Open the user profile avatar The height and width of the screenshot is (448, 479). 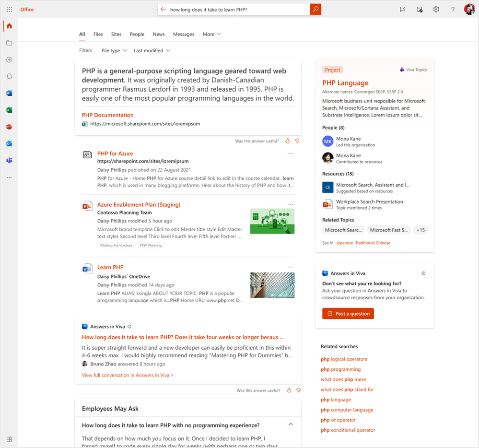[x=469, y=10]
